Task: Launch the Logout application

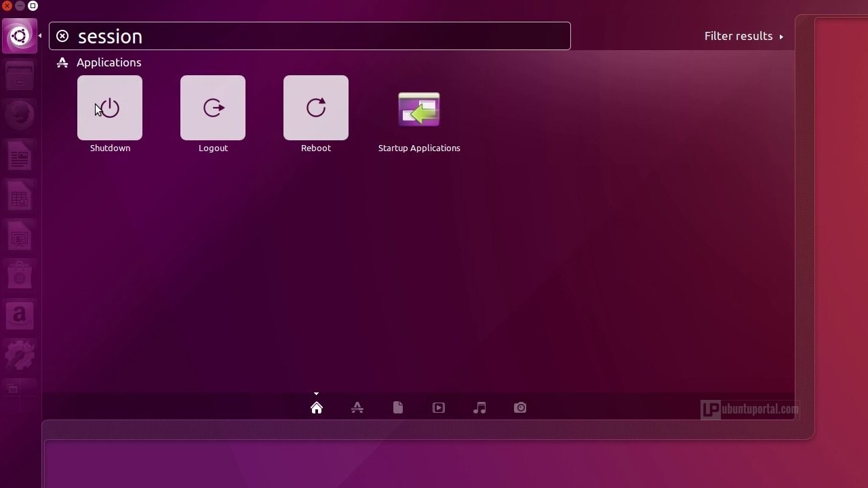Action: (x=213, y=108)
